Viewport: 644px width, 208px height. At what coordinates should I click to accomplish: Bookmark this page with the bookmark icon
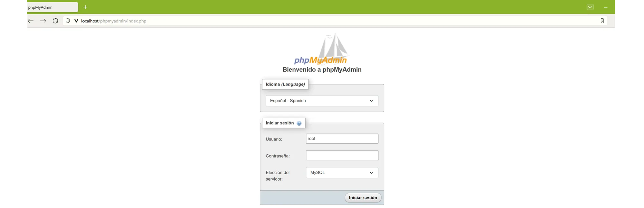[x=602, y=21]
